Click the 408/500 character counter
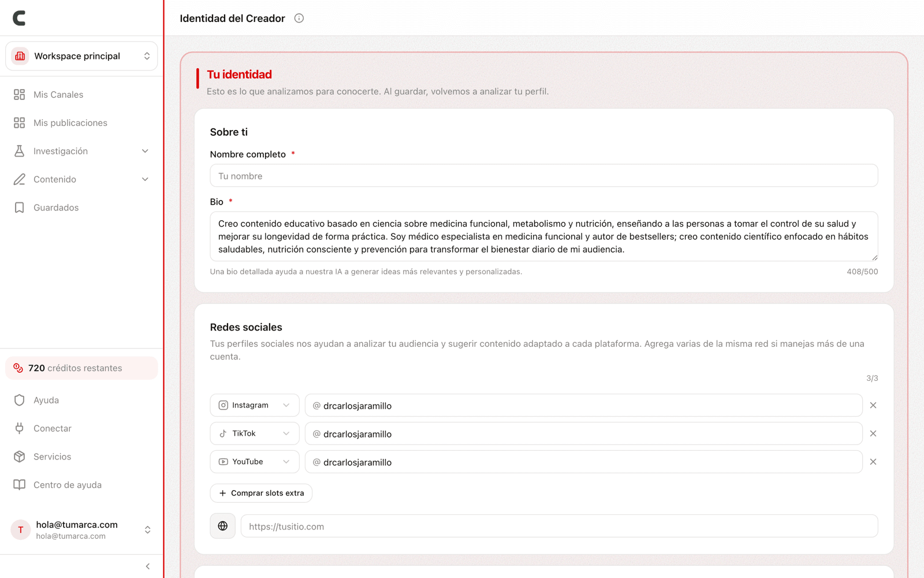This screenshot has height=578, width=924. tap(862, 272)
